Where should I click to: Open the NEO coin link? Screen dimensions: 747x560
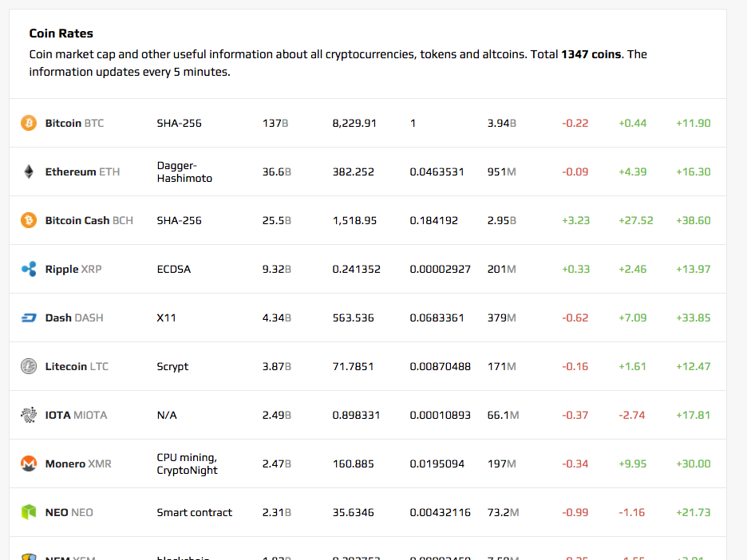(x=69, y=512)
